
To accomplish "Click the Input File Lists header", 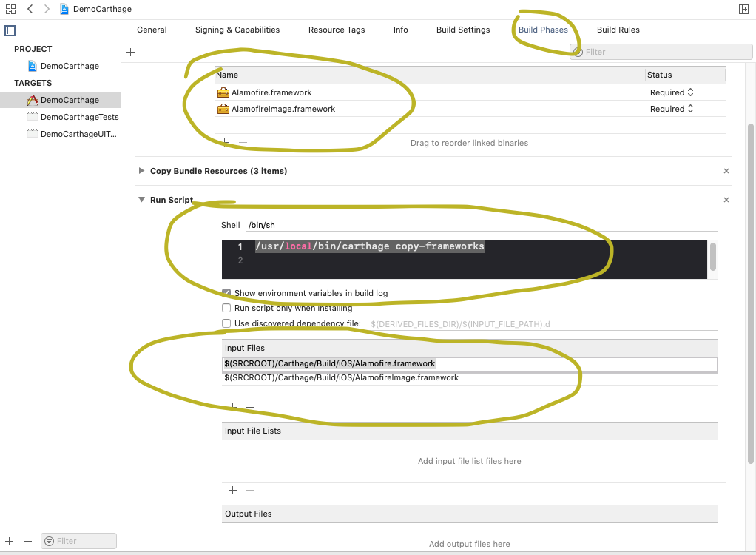I will (470, 431).
